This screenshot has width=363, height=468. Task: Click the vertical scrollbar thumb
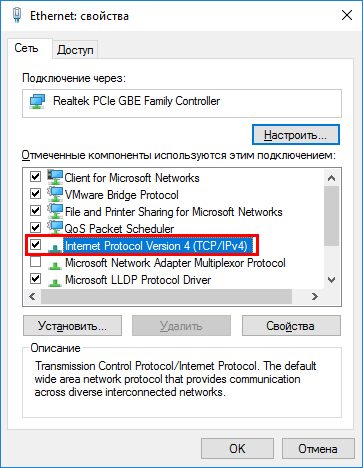[x=331, y=216]
